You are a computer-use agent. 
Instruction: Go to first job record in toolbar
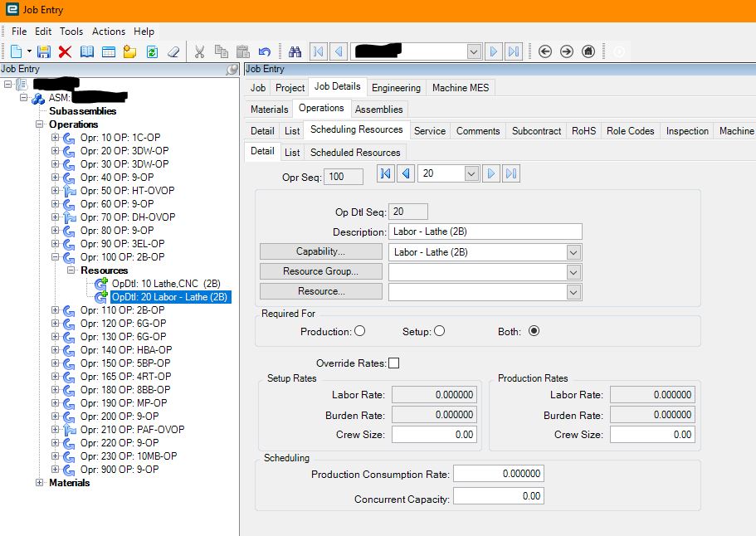[x=318, y=51]
